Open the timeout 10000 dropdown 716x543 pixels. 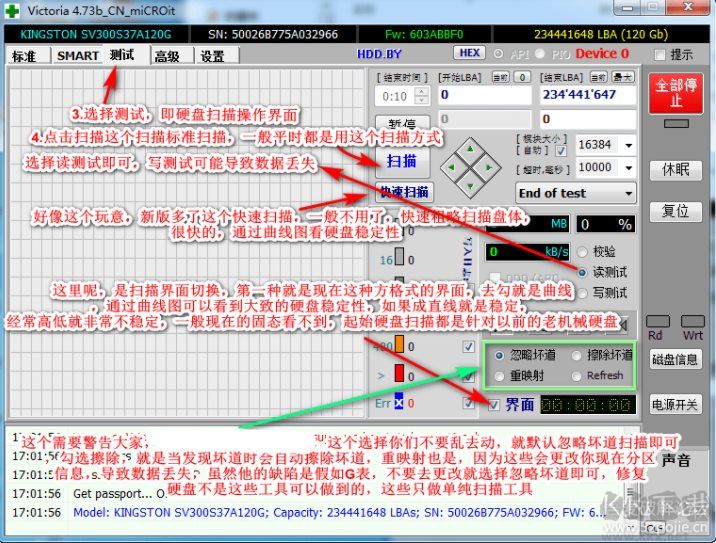[628, 168]
